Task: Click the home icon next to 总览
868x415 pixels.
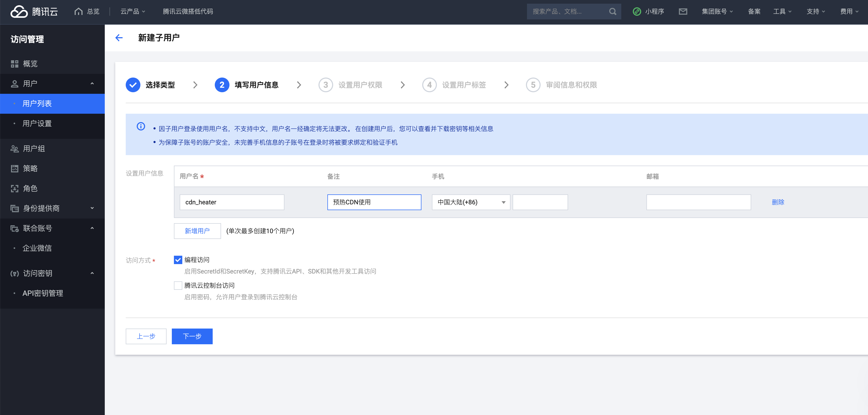Action: tap(79, 12)
